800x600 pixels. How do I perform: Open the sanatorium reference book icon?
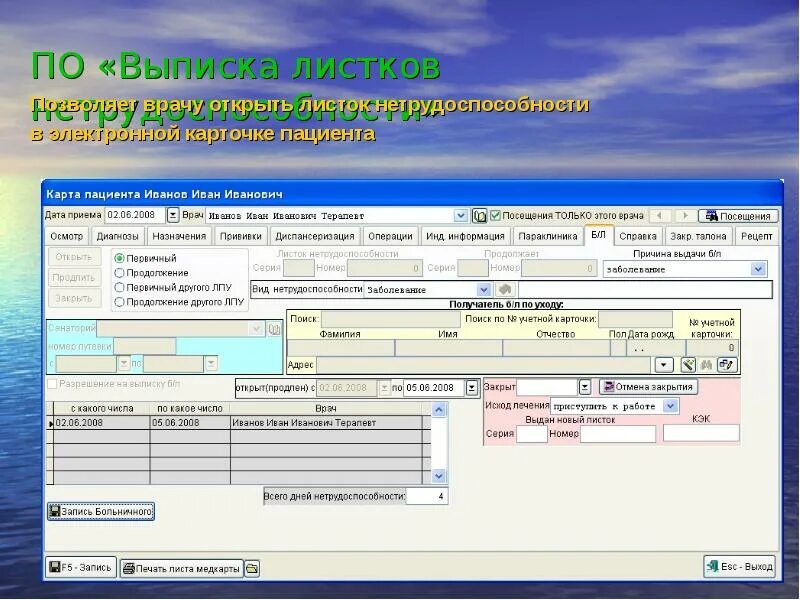pos(274,329)
